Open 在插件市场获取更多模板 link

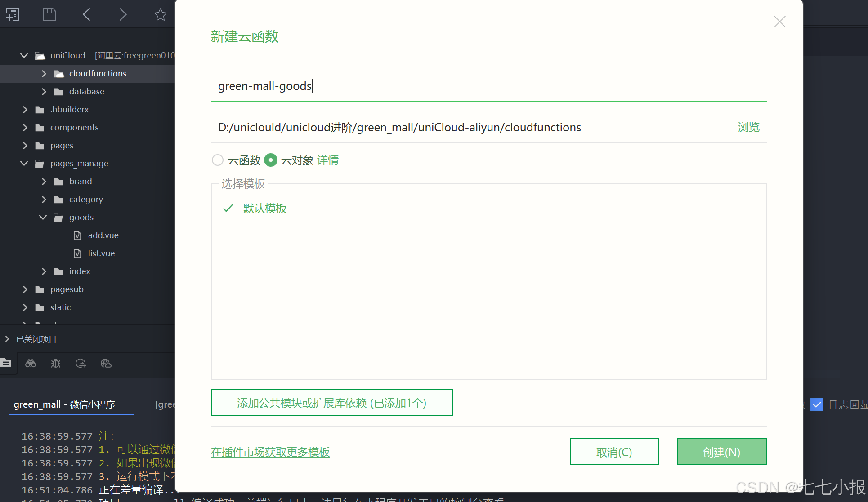pos(270,452)
